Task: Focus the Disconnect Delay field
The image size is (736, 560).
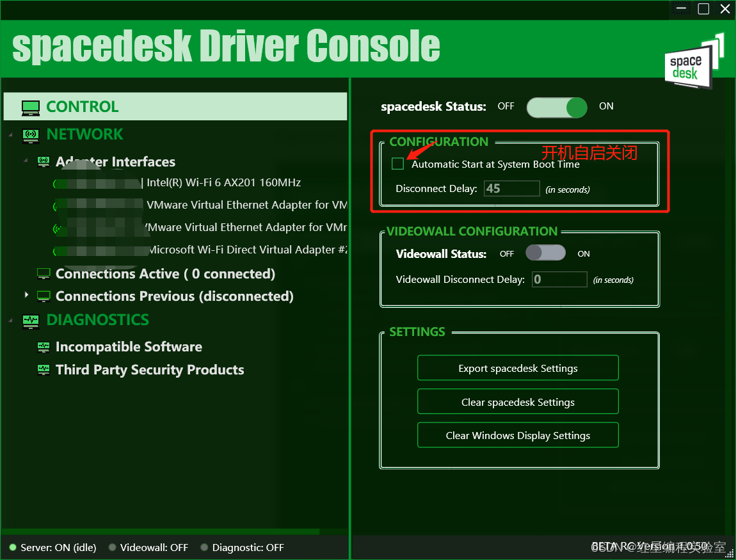Action: pos(511,189)
